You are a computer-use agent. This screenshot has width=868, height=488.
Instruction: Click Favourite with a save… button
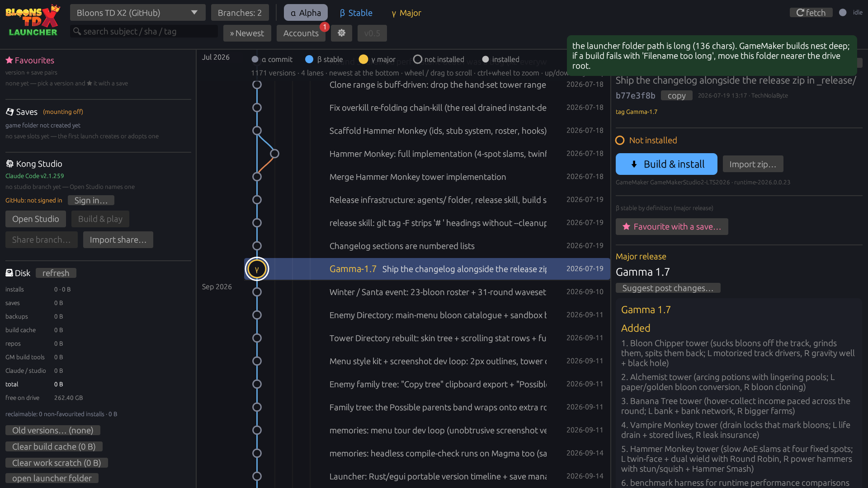(x=672, y=227)
